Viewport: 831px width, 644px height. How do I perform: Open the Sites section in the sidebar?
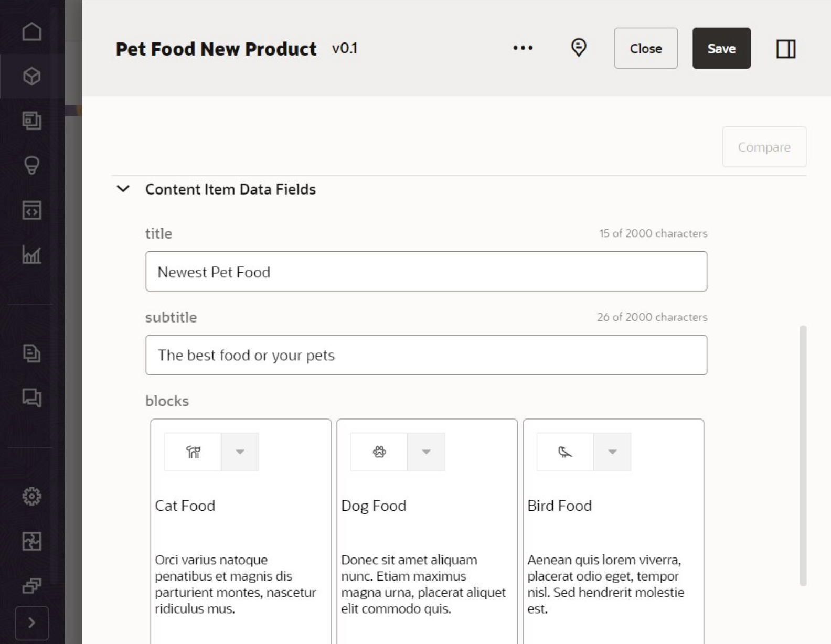32,120
